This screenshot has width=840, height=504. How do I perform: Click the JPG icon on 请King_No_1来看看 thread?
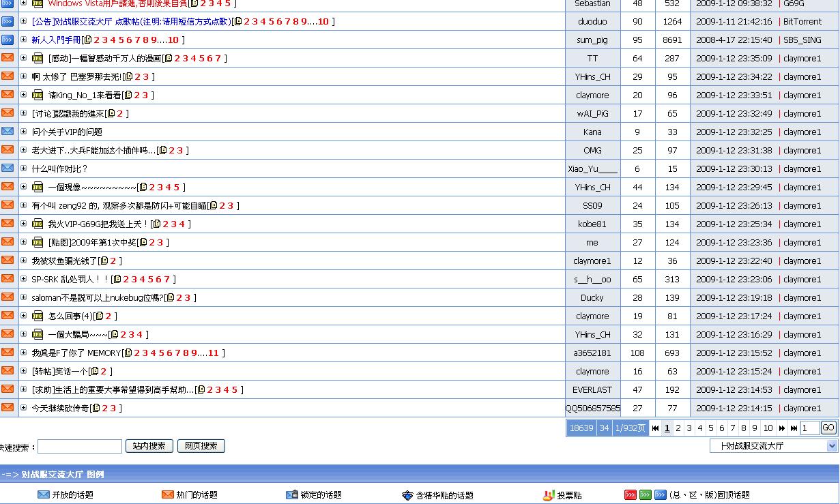pos(38,95)
